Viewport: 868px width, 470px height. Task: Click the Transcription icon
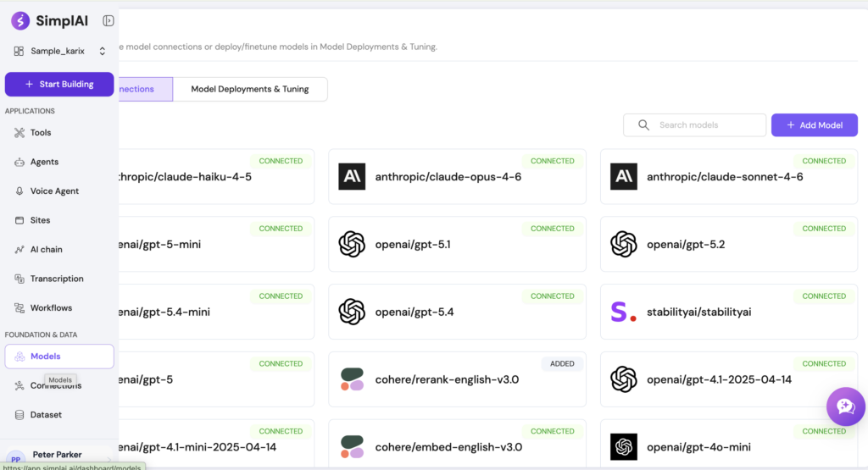pos(19,279)
